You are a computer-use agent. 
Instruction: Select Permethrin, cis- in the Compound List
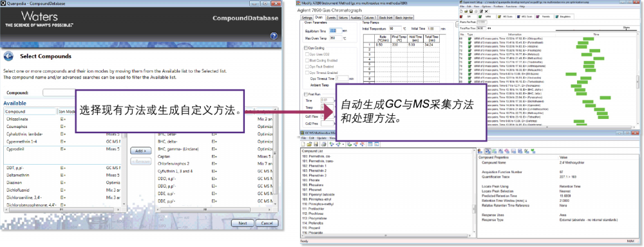coord(317,157)
